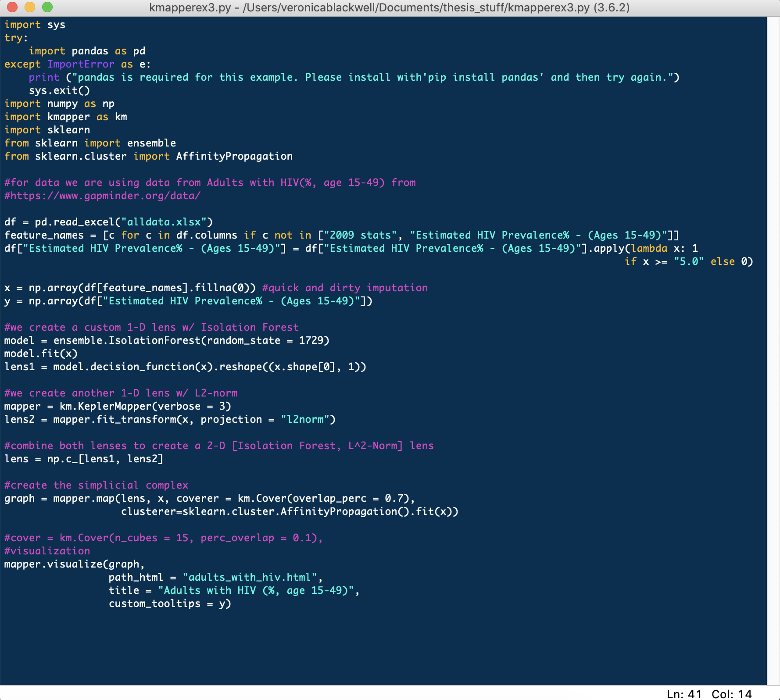This screenshot has height=700, width=780.
Task: Click the commented '#cover = km.Cover' line
Action: [164, 538]
